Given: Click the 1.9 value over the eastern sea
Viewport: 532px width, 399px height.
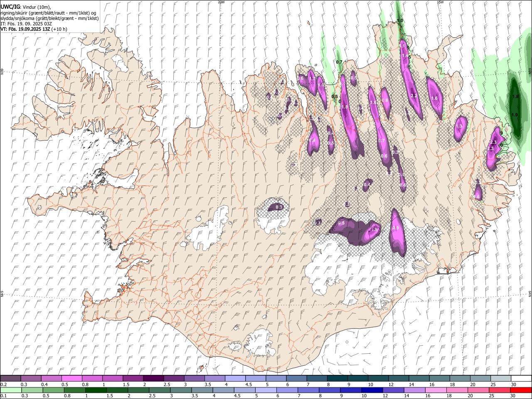Looking at the screenshot, I should pyautogui.click(x=515, y=115).
